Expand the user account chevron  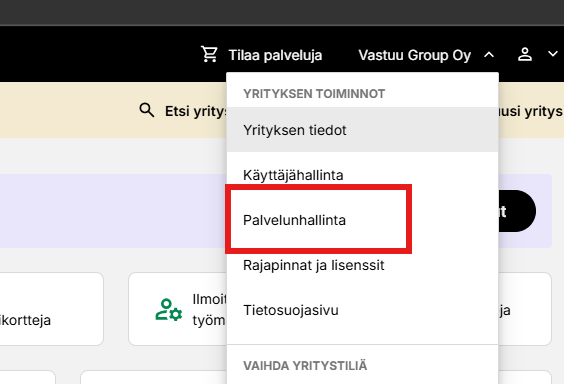click(x=552, y=54)
